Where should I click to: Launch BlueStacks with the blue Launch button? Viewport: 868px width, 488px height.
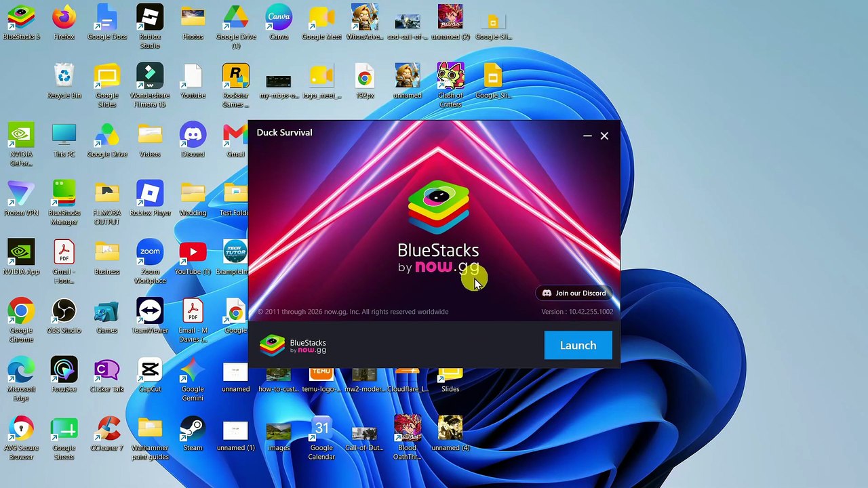[578, 346]
